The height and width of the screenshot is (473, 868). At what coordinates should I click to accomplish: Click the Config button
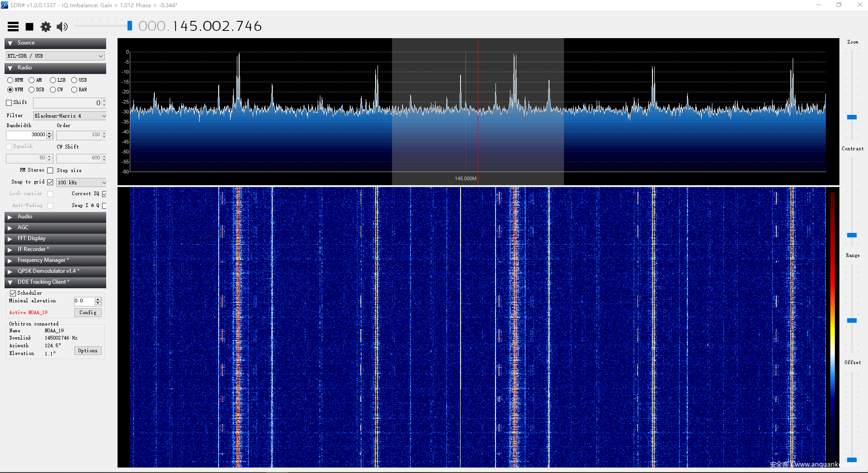coord(88,313)
